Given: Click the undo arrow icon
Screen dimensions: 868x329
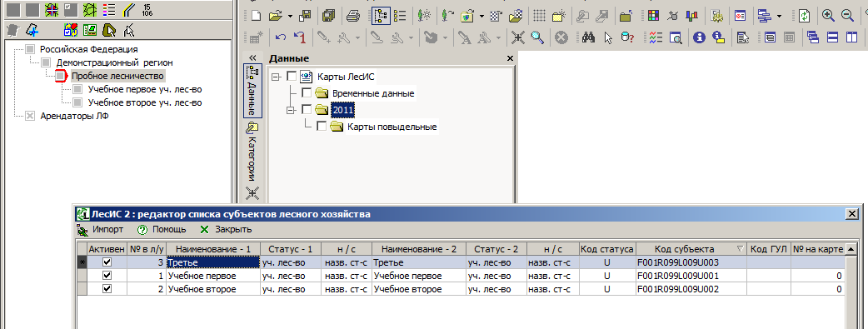Looking at the screenshot, I should (281, 37).
